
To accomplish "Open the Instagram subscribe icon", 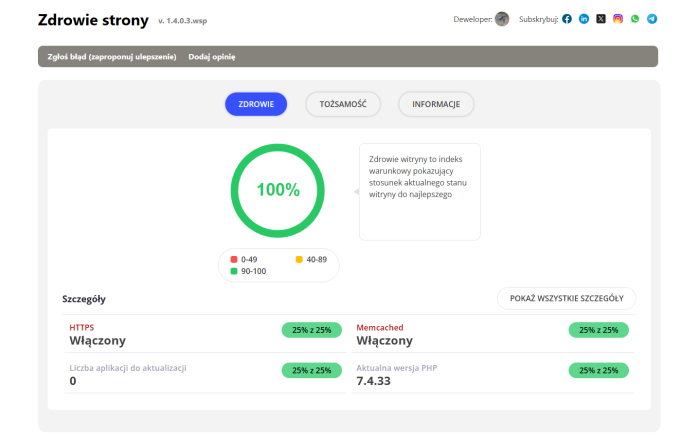I will pyautogui.click(x=618, y=19).
